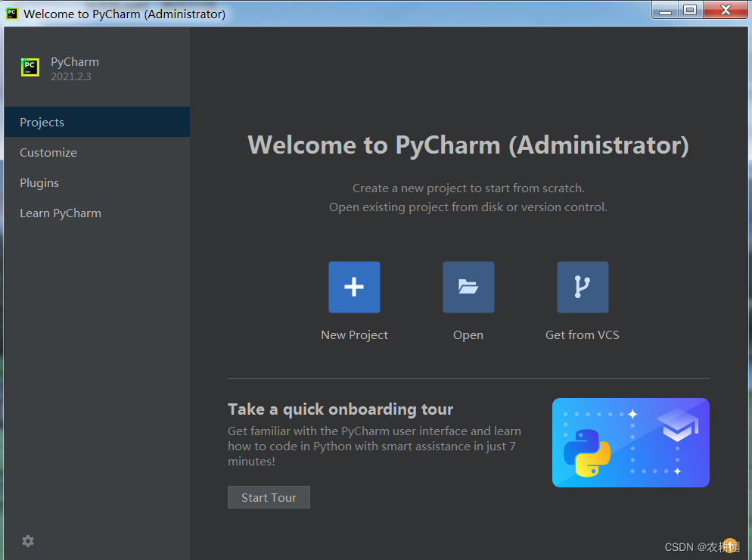Click the PyCharm title bar icon
The height and width of the screenshot is (560, 752).
[x=12, y=14]
